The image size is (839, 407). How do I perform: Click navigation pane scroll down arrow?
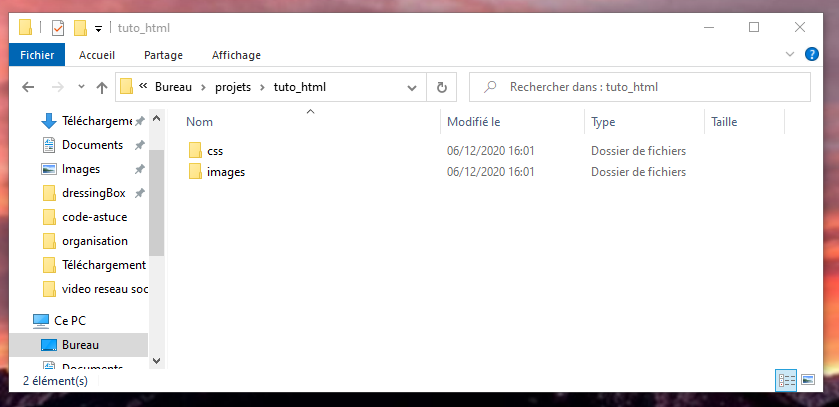156,361
